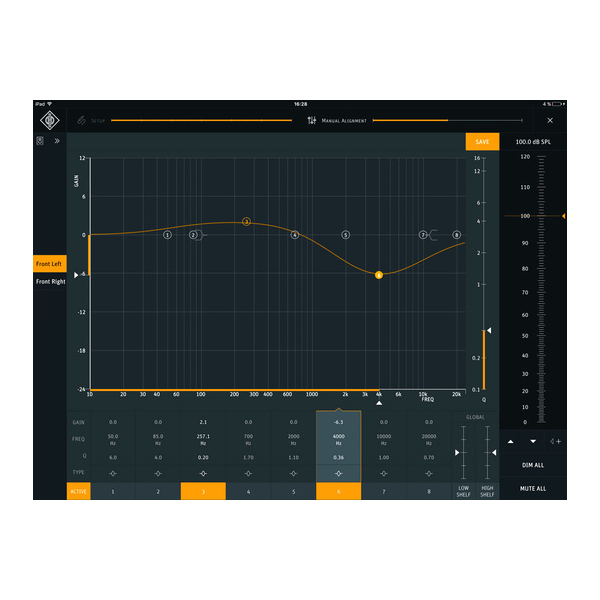Edit band 6 gain value -6.3
600x600 pixels.
[x=339, y=422]
